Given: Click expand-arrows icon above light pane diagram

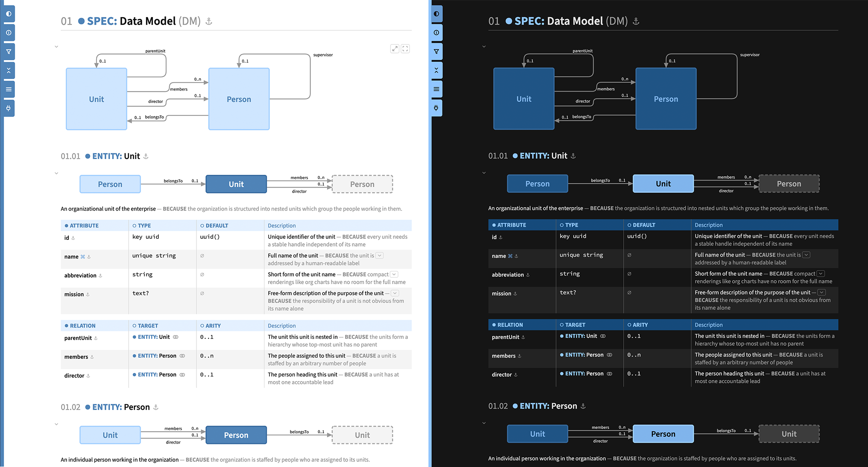Looking at the screenshot, I should (x=395, y=49).
